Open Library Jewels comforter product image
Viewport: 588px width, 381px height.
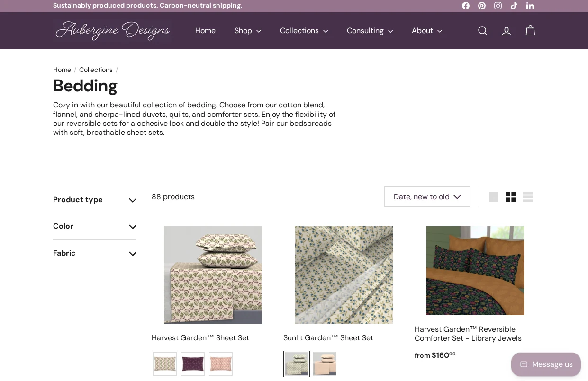point(475,271)
